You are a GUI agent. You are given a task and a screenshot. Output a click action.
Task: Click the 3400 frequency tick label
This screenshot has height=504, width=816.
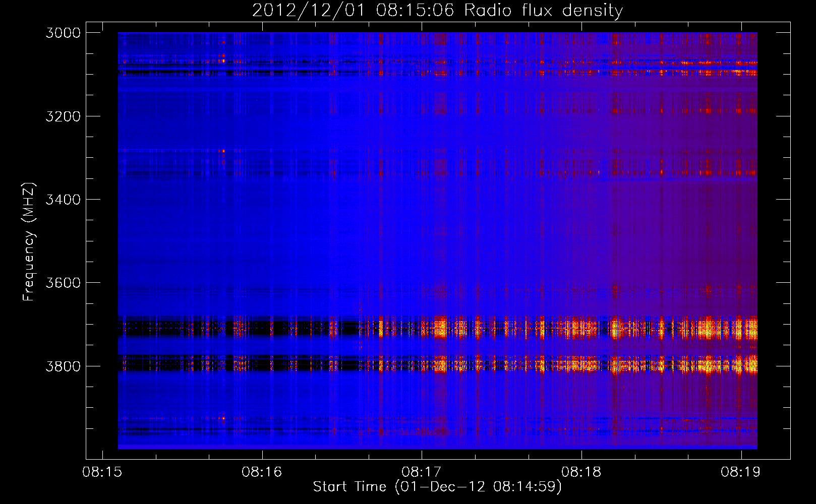(63, 200)
